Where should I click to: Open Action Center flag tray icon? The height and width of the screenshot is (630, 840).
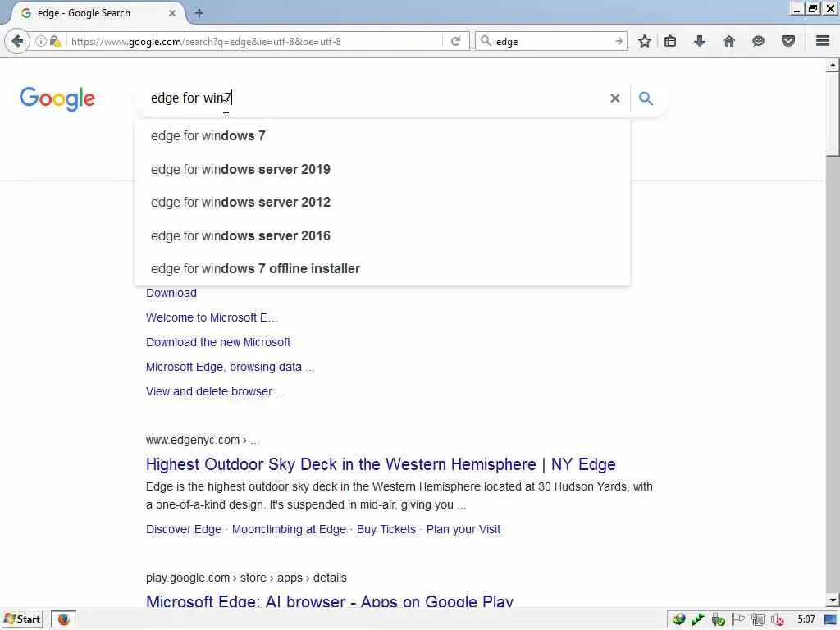tap(737, 620)
